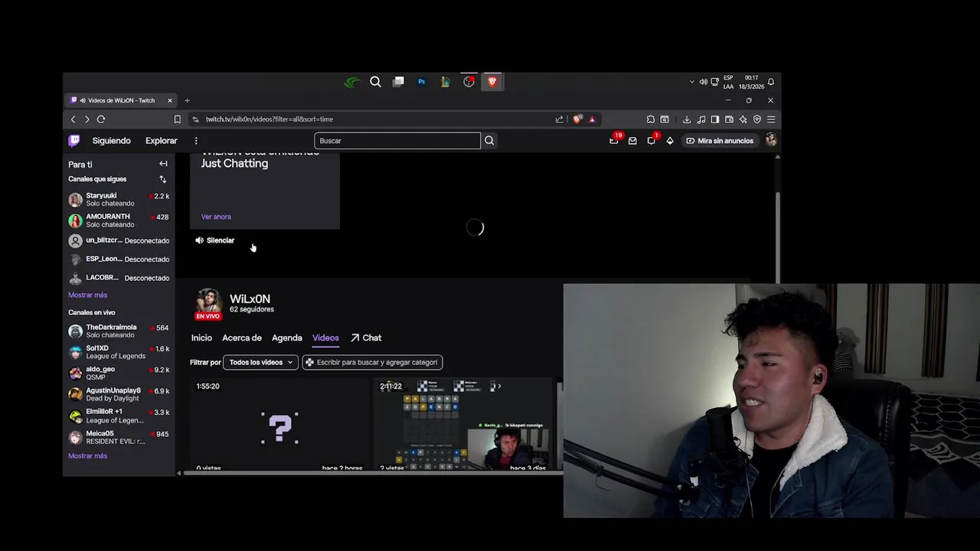Click the WiLx0N channel avatar
Image resolution: width=980 pixels, height=551 pixels.
click(208, 303)
